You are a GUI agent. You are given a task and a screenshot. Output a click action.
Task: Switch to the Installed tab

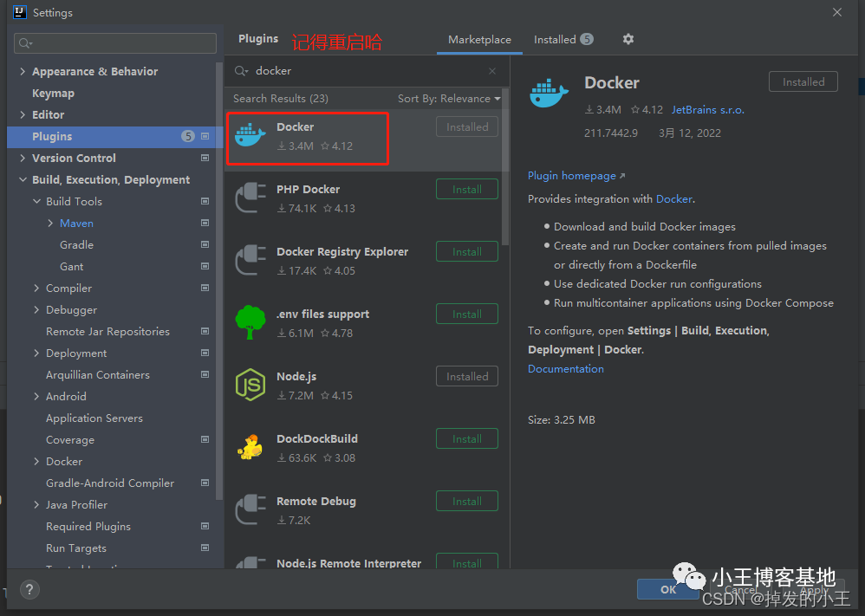coord(563,40)
